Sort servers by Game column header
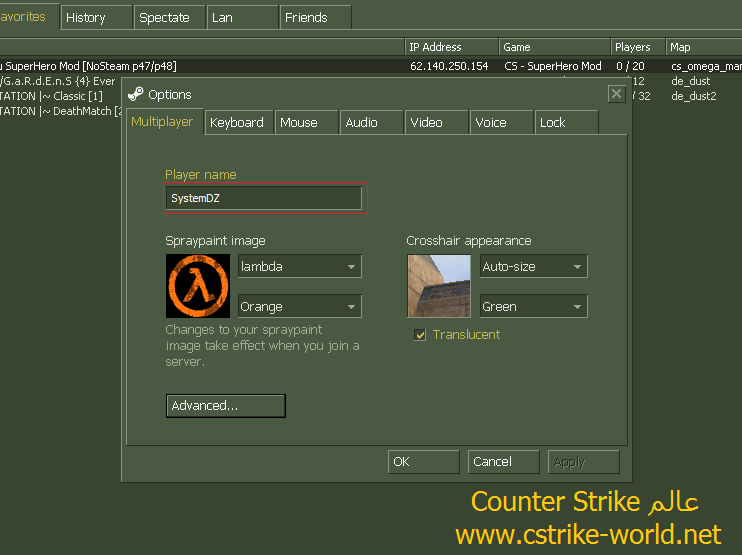Image resolution: width=742 pixels, height=555 pixels. tap(554, 47)
